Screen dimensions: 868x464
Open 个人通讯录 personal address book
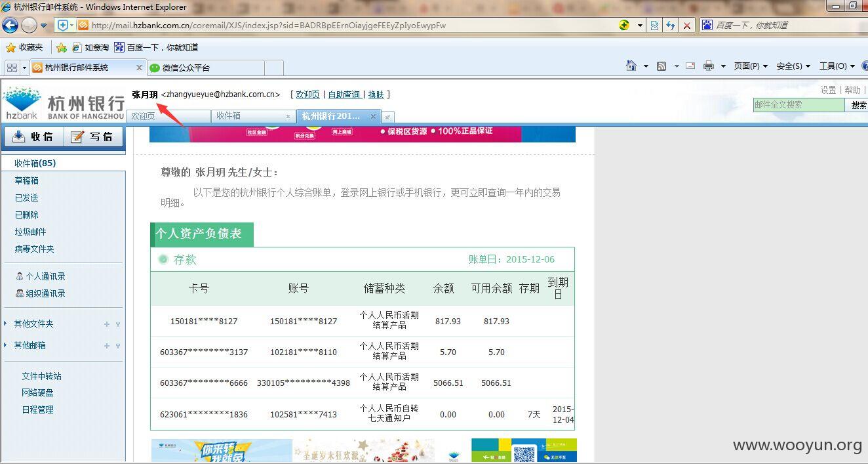click(41, 276)
